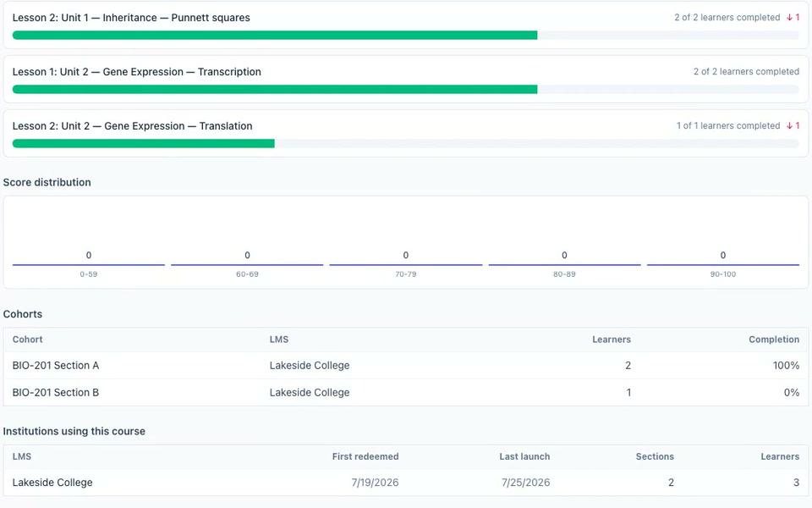Select the 70-79 score distribution bar

click(405, 265)
